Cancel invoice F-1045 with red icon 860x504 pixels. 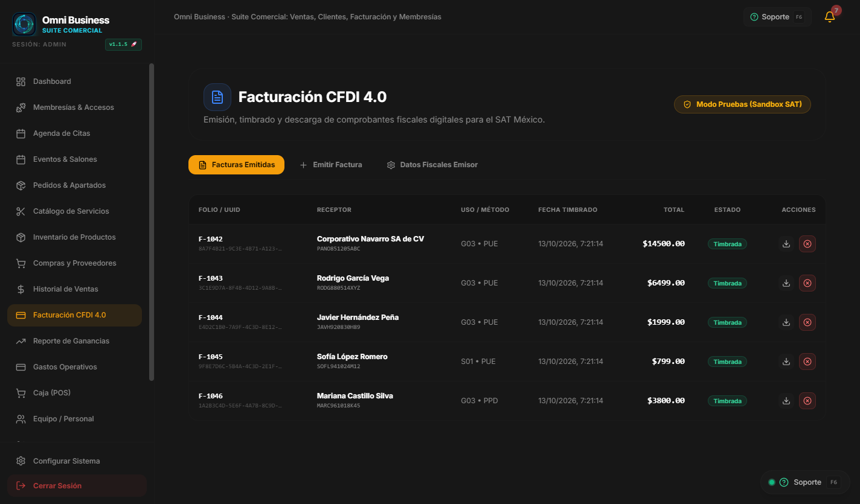[x=807, y=362]
